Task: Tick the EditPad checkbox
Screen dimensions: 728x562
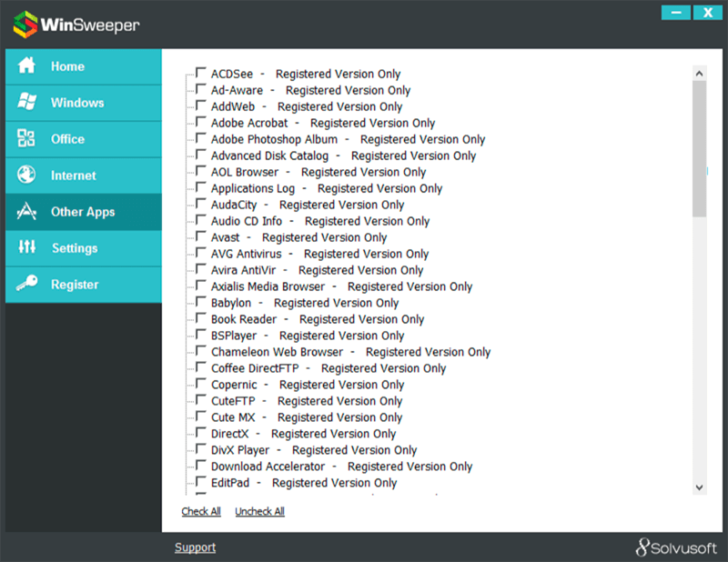Action: point(200,482)
